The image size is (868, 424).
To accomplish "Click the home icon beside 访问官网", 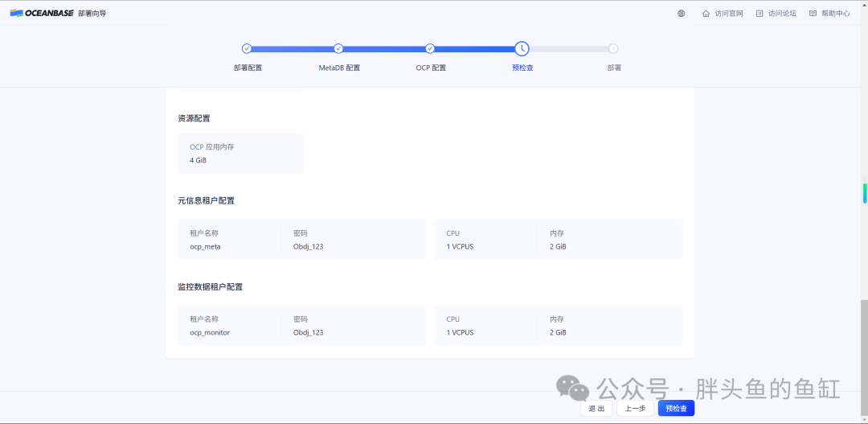I will (x=706, y=14).
